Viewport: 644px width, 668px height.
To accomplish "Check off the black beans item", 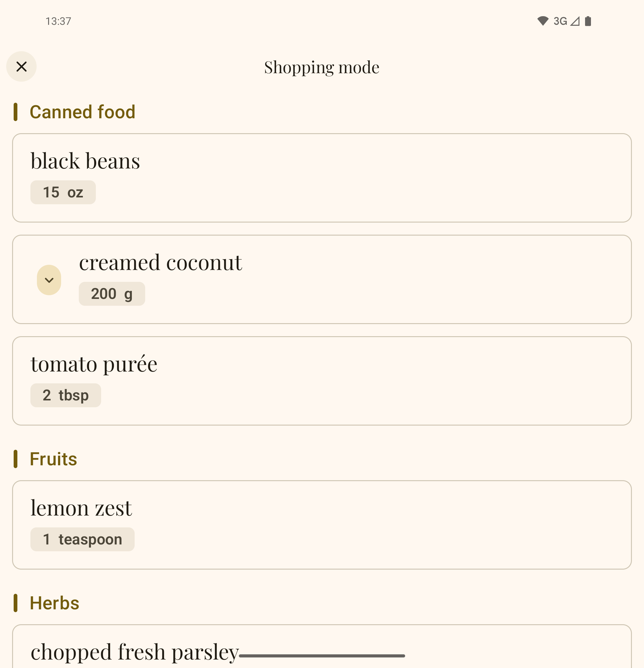I will click(x=322, y=178).
